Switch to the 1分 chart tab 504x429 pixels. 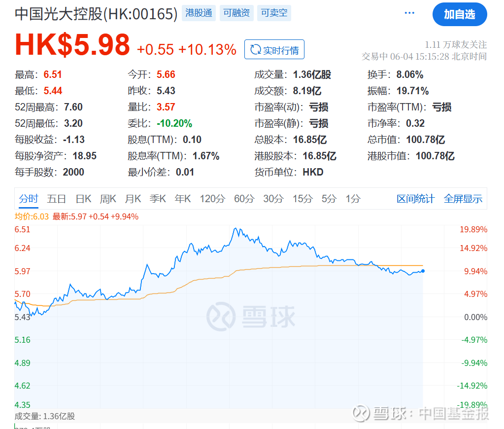(x=353, y=199)
